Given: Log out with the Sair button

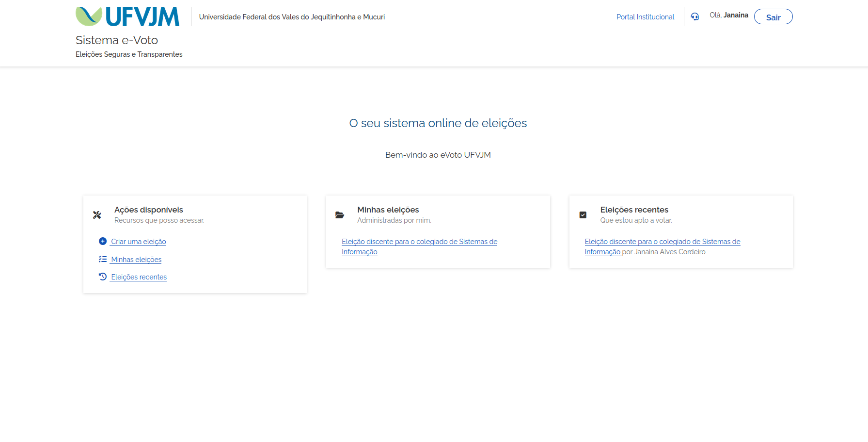Looking at the screenshot, I should (x=773, y=17).
